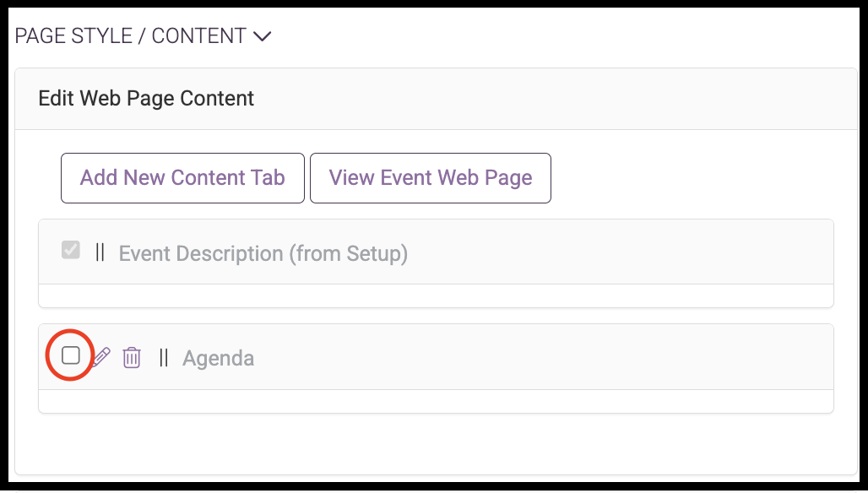Click blank space right of View Event Web Page

(692, 178)
